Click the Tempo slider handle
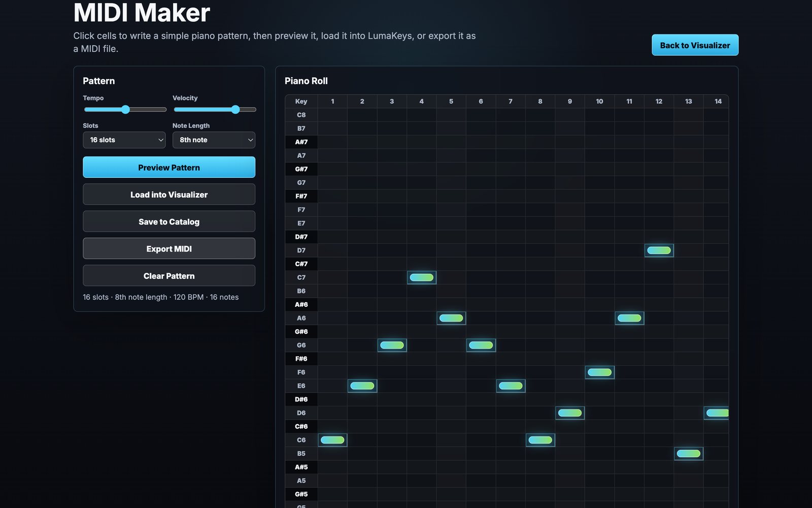The width and height of the screenshot is (812, 508). click(125, 109)
